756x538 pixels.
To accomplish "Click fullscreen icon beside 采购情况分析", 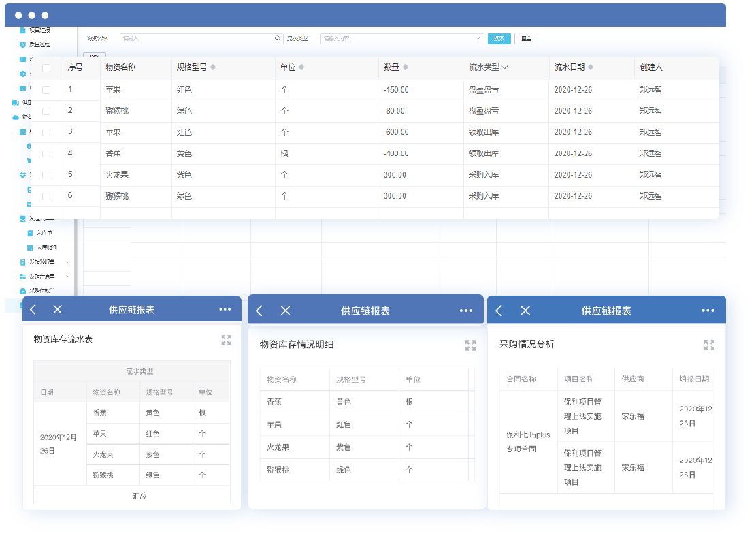I will click(709, 345).
